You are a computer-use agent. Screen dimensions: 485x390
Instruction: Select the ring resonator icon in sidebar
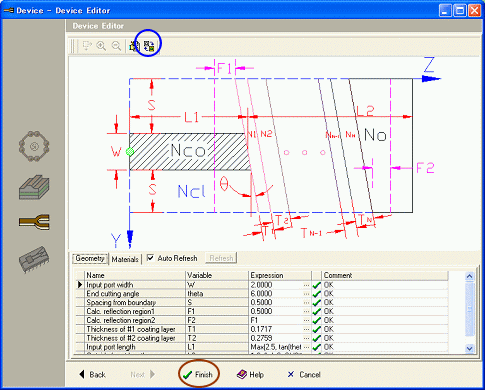34,146
